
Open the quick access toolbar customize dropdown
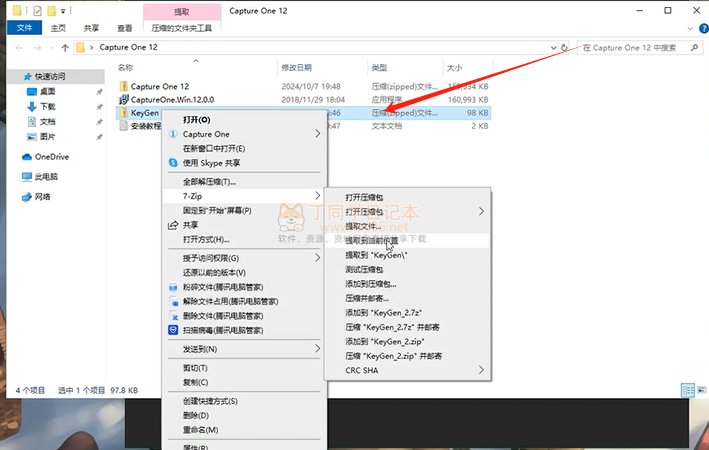tap(63, 10)
